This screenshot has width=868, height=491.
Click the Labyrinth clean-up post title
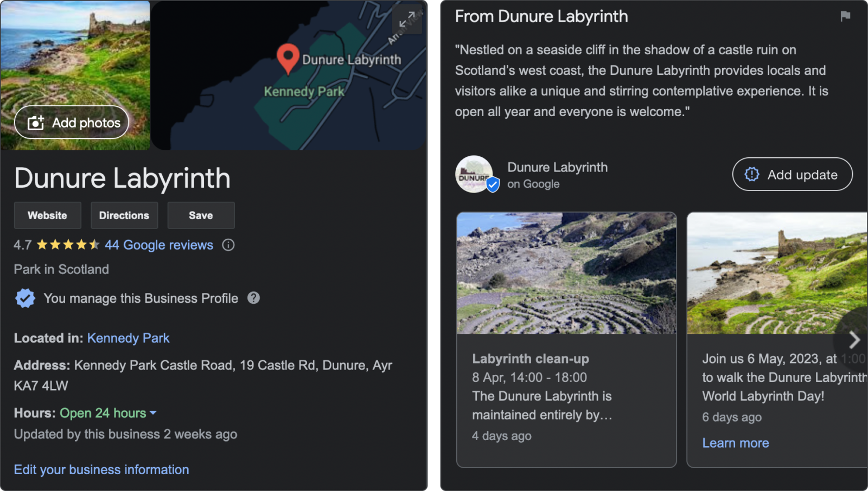pos(531,359)
